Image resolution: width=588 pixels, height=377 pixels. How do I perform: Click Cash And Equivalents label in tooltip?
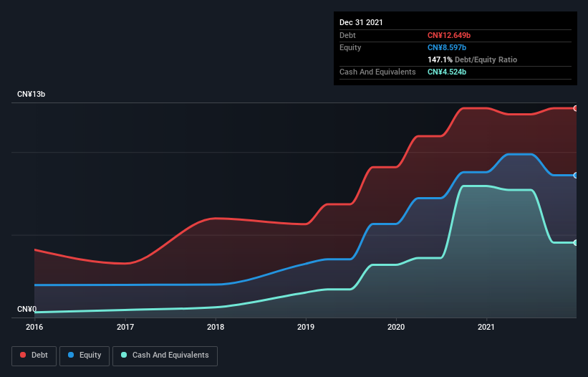coord(377,72)
